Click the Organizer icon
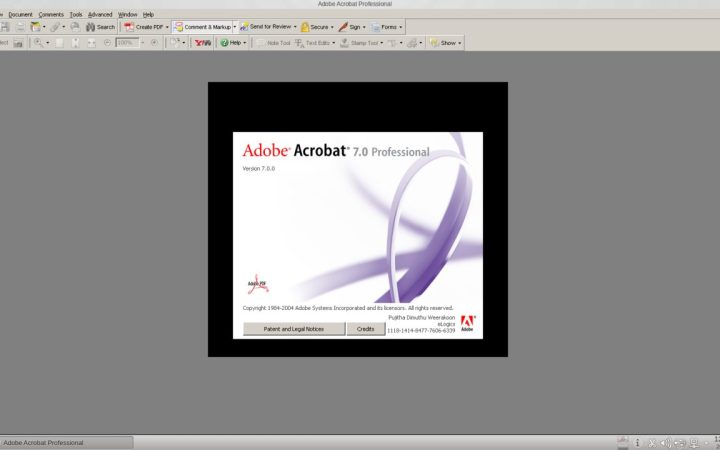 point(35,27)
